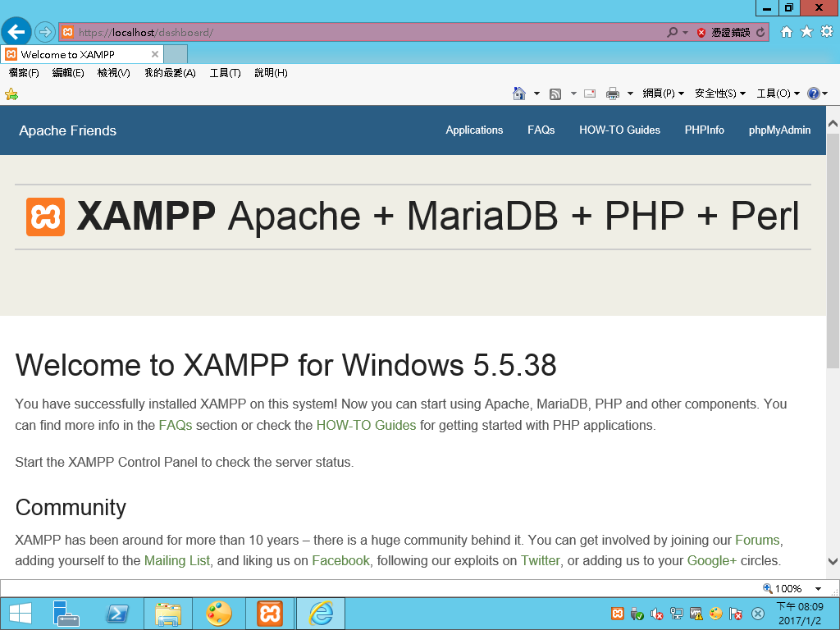The width and height of the screenshot is (840, 630).
Task: Open the gear Tools icon
Action: [x=827, y=32]
